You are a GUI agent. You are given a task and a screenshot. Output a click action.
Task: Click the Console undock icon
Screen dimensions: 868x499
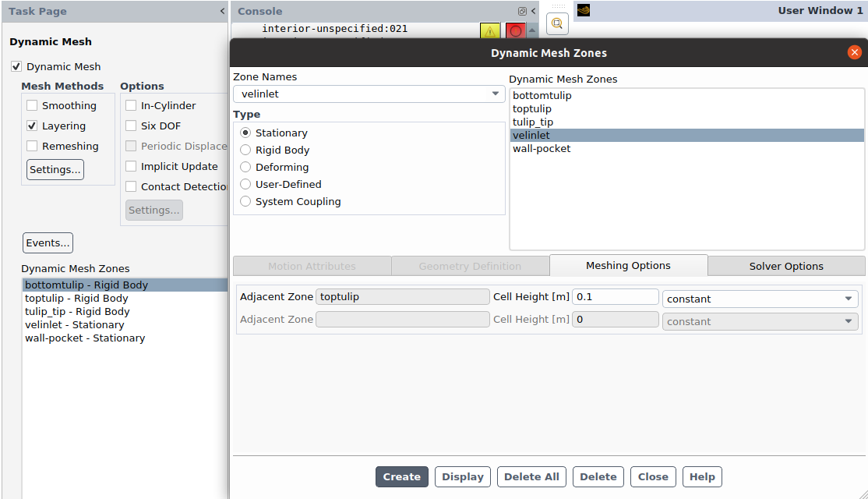(x=522, y=11)
